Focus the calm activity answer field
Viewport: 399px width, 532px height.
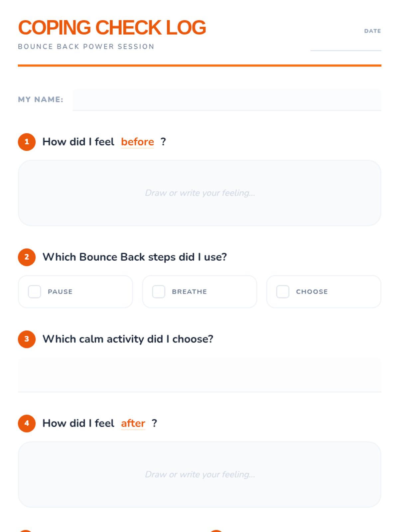click(x=199, y=375)
